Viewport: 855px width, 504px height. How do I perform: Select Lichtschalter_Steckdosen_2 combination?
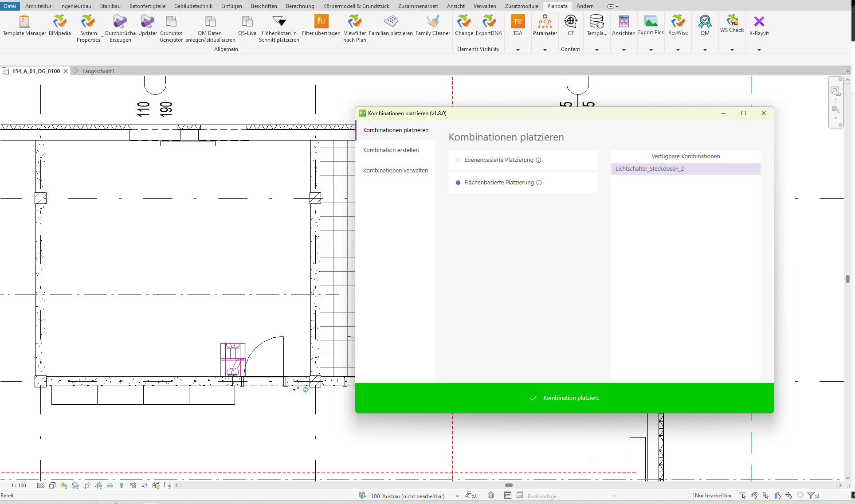click(685, 169)
